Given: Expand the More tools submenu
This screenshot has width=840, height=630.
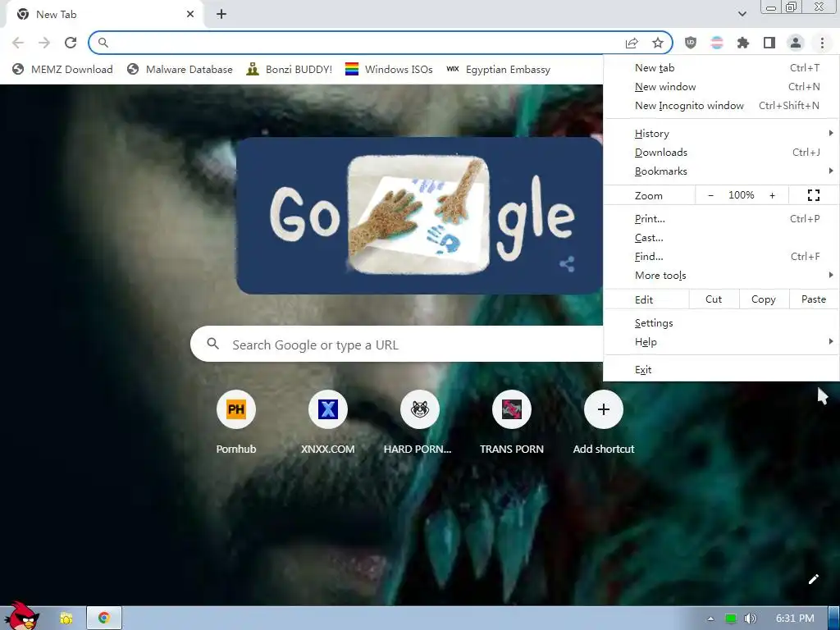Looking at the screenshot, I should click(722, 275).
